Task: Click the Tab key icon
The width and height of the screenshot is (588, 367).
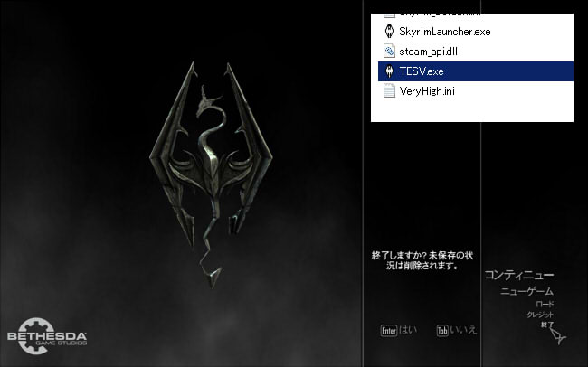Action: point(442,331)
